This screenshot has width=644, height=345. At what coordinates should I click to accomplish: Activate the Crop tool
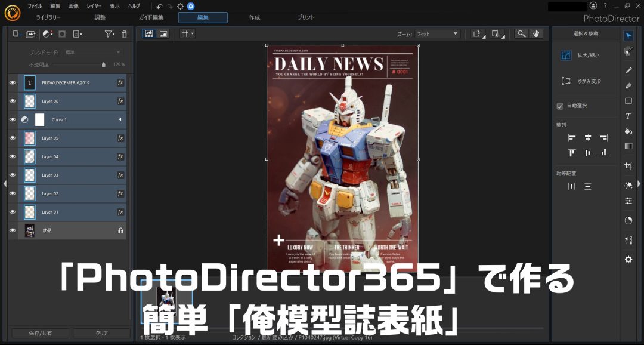(628, 166)
